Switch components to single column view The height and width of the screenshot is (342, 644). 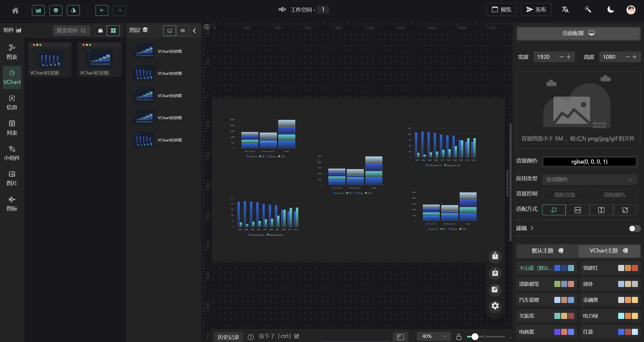pos(101,30)
